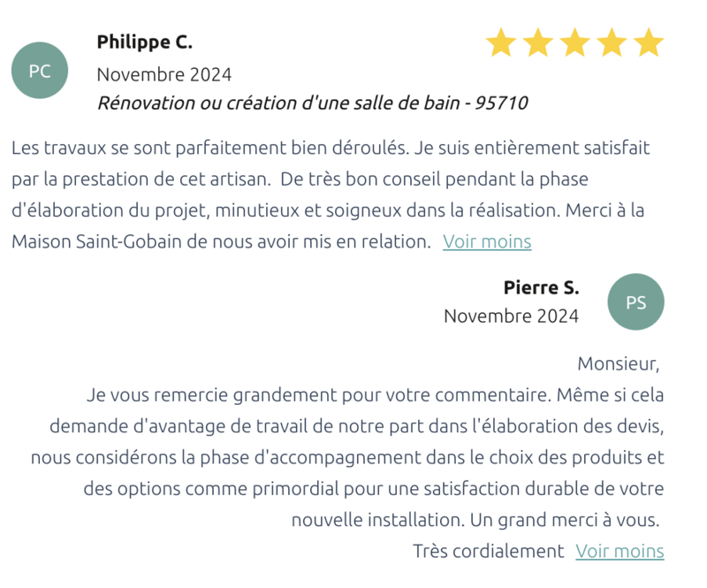Select the fourth rating star
The width and height of the screenshot is (707, 588).
(x=612, y=42)
